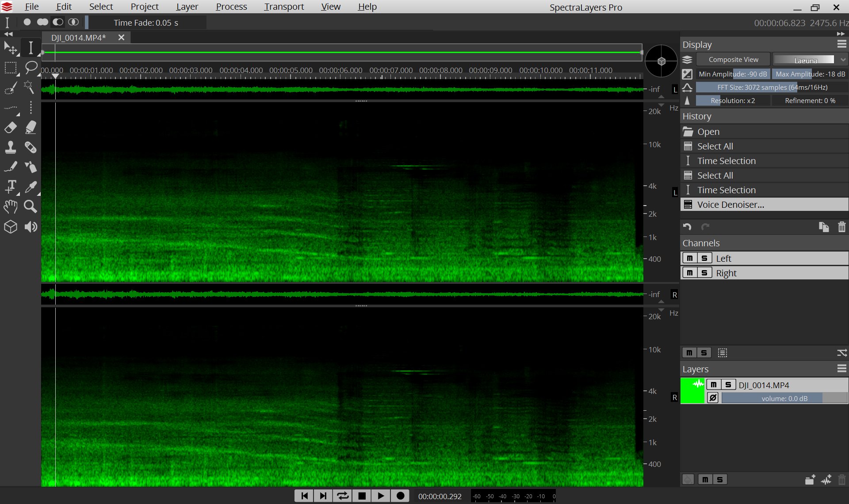Select the Time Selection tool in the left toolbar
Screen dimensions: 849x504
31,48
